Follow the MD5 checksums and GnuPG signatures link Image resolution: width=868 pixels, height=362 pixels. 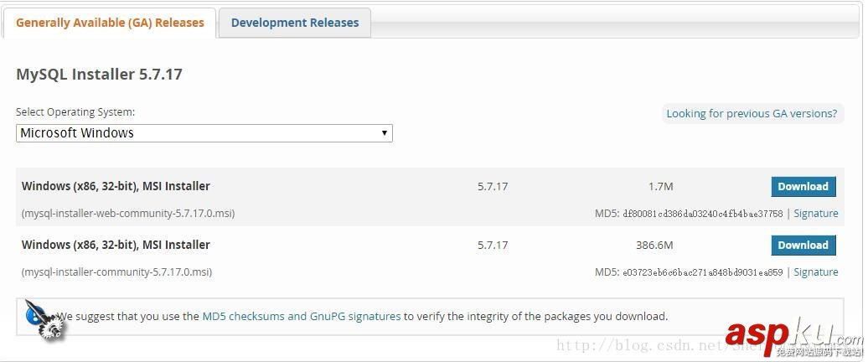tap(302, 317)
